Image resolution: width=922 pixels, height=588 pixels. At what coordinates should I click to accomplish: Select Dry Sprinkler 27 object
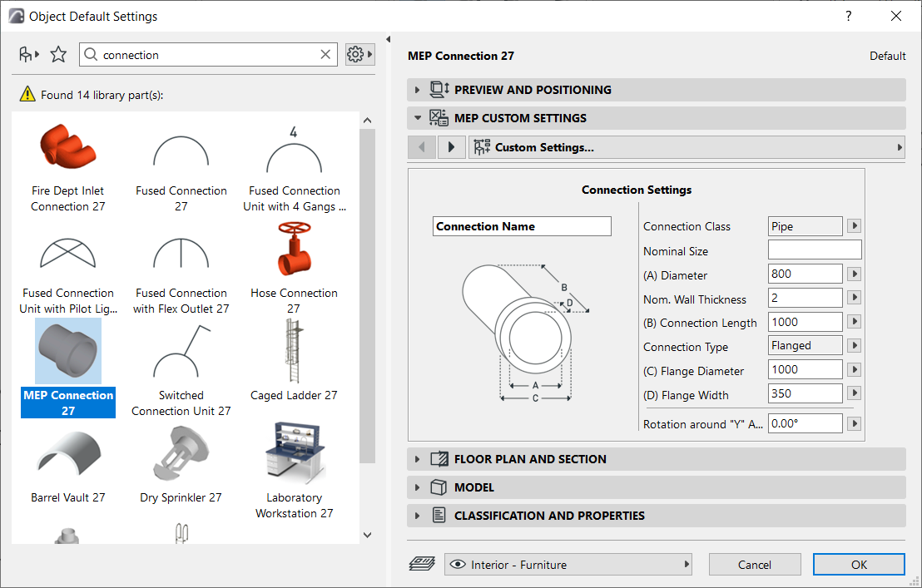tap(181, 465)
